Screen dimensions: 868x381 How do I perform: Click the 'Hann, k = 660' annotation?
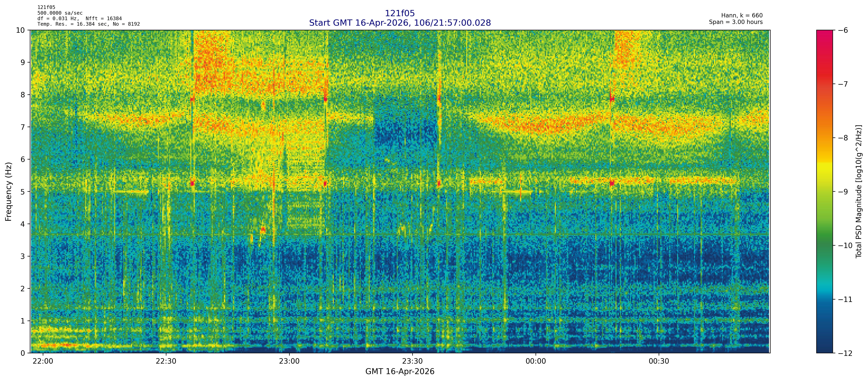pos(742,16)
